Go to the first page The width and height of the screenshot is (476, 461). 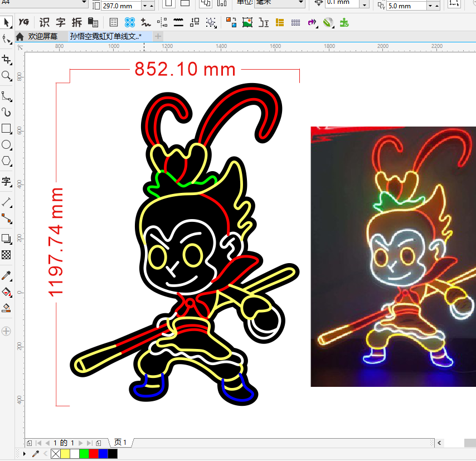pos(38,443)
